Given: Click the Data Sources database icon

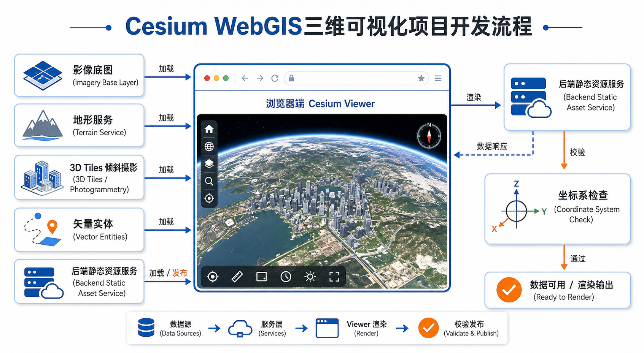Looking at the screenshot, I should (146, 328).
